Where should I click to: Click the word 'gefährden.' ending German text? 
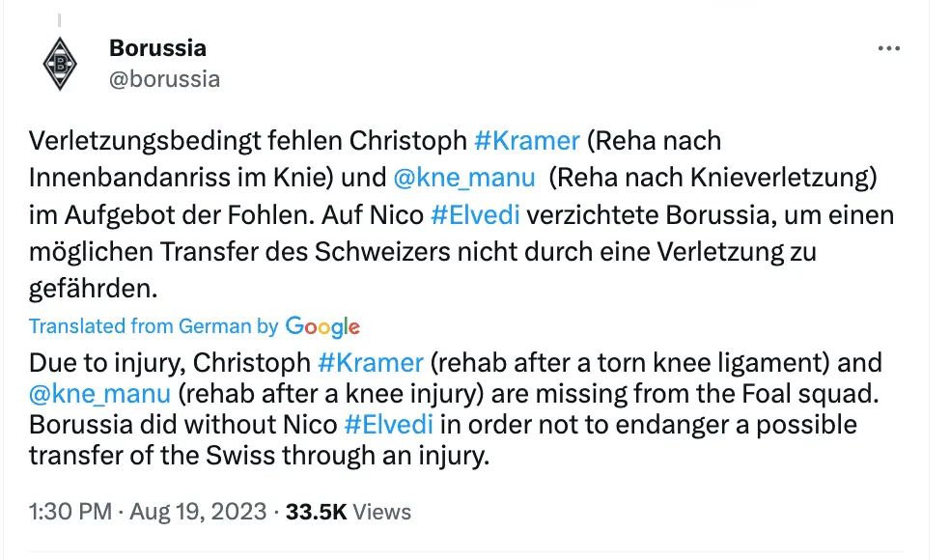coord(92,289)
